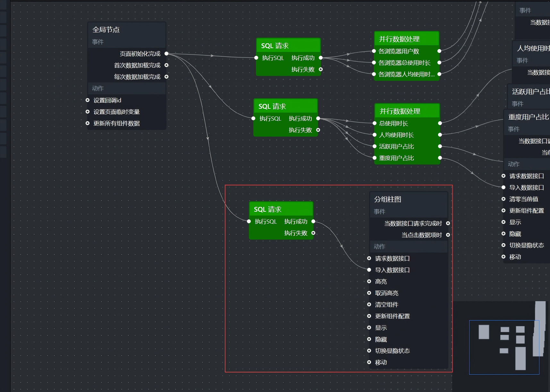Image resolution: width=550 pixels, height=392 pixels.
Task: Click the 取消高亮 action port
Action: [369, 293]
